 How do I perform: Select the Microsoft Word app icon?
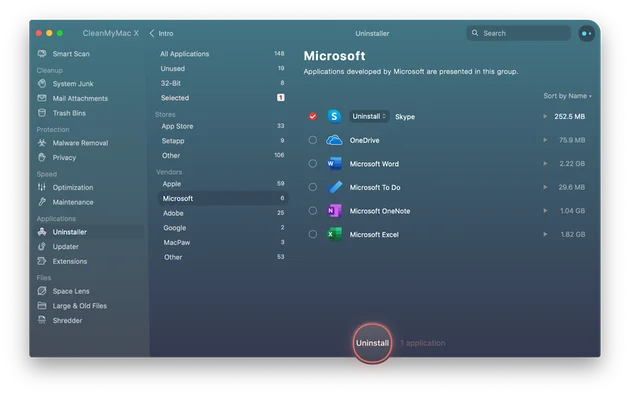coord(334,163)
